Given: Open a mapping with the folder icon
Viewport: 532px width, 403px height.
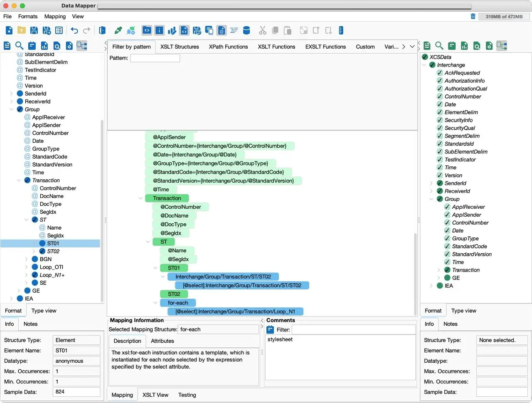Looking at the screenshot, I should click(x=22, y=30).
